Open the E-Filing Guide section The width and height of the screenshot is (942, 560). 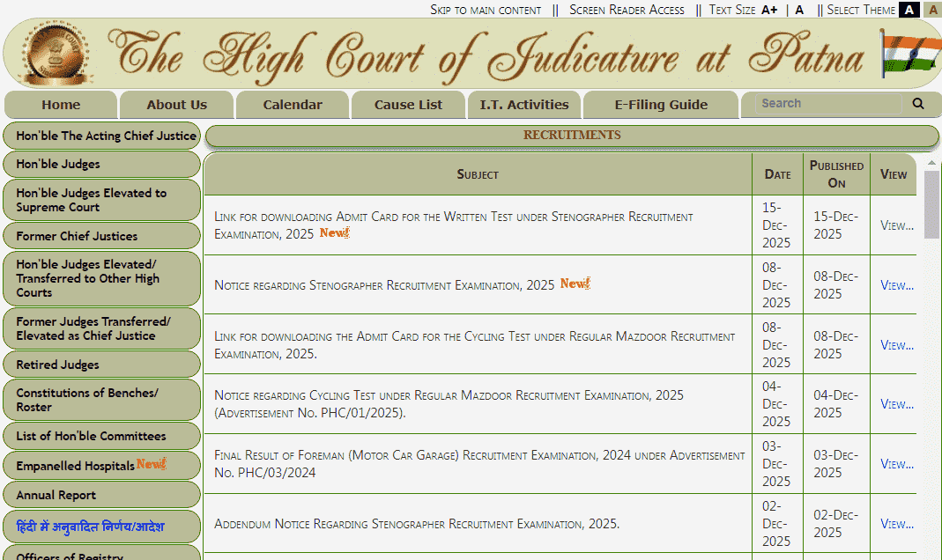pyautogui.click(x=660, y=104)
